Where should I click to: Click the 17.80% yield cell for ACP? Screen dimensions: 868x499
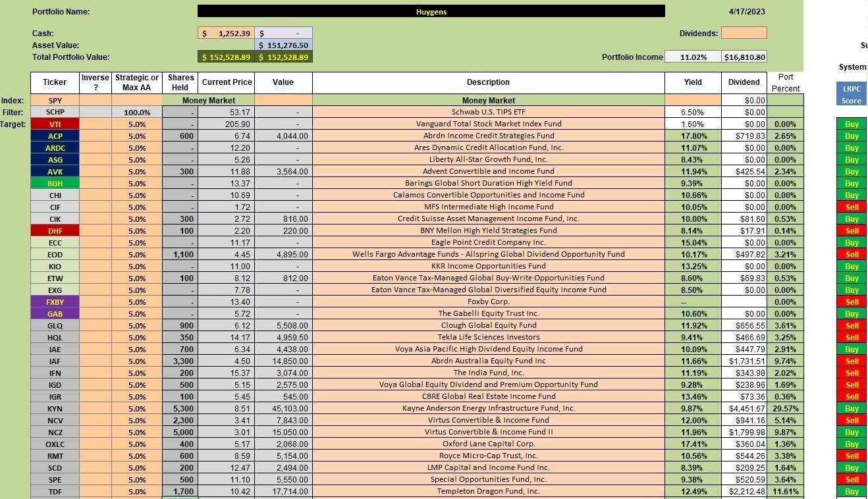[x=693, y=136]
